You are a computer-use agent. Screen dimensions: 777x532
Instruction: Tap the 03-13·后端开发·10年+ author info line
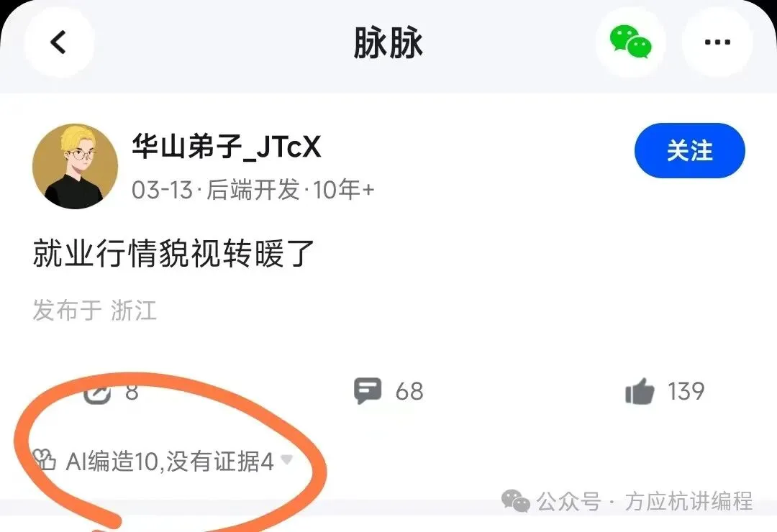(253, 190)
